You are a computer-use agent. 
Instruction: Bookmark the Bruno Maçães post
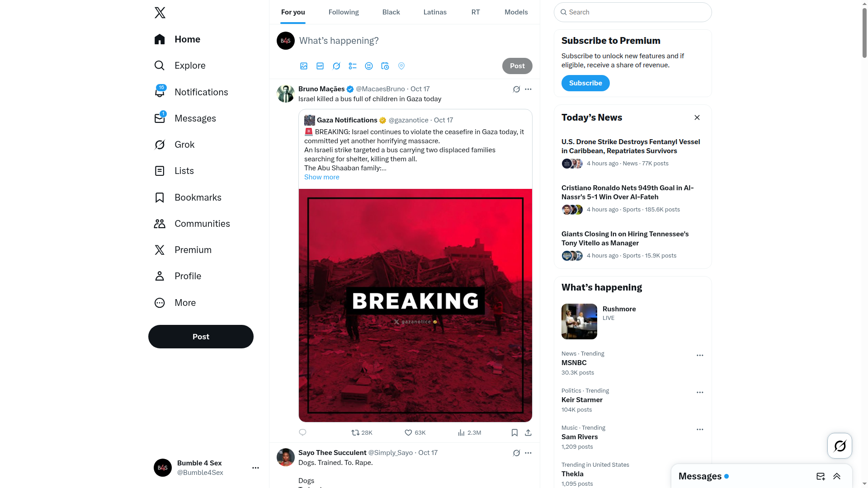(514, 433)
